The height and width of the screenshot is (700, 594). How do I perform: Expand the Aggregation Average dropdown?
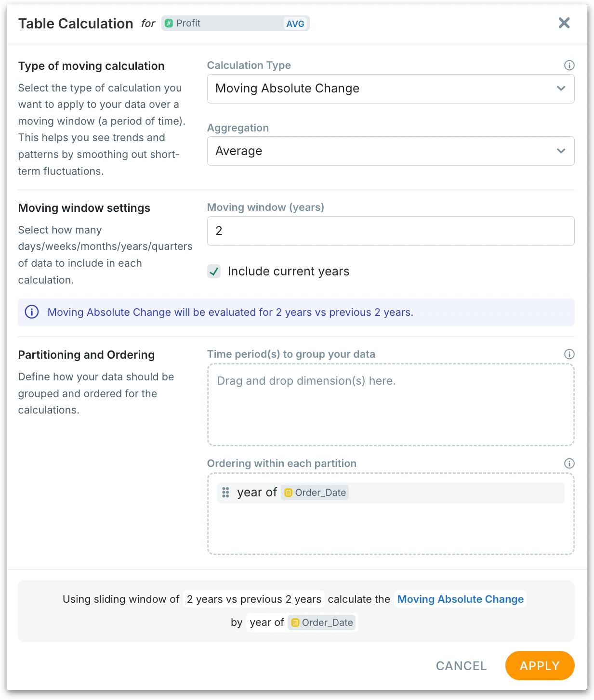coord(390,151)
